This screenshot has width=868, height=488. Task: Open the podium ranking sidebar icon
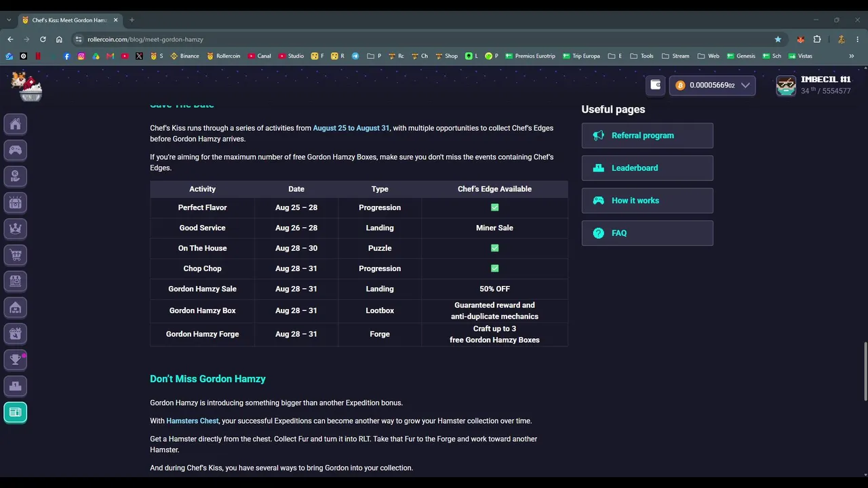pos(16,386)
